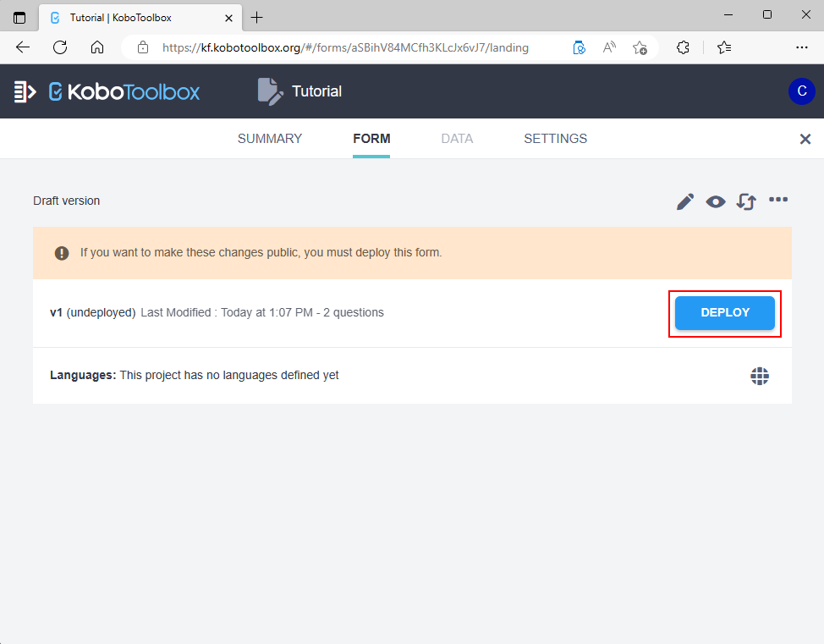This screenshot has height=644, width=824.
Task: Click the Tutorial project document icon
Action: tap(270, 91)
